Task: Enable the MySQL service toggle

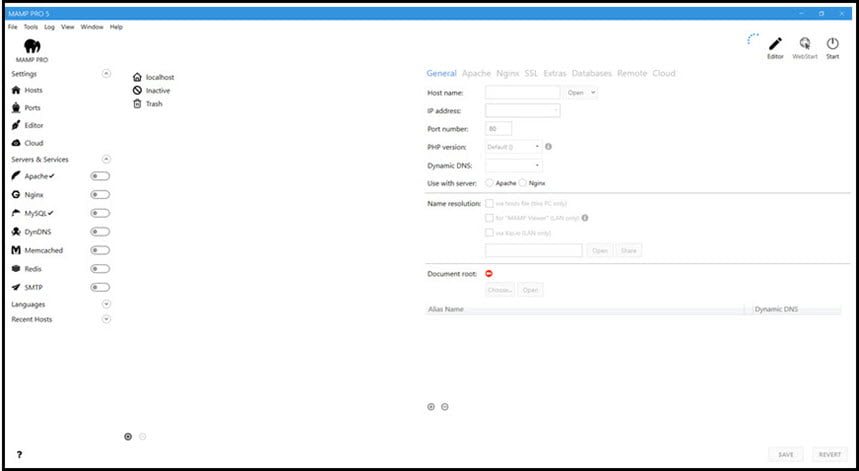Action: pyautogui.click(x=100, y=213)
